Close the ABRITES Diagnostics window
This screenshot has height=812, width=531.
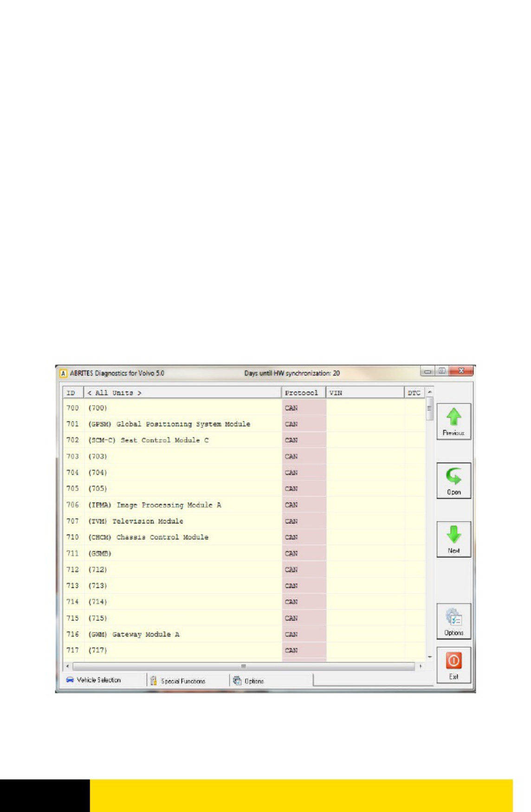tap(461, 371)
